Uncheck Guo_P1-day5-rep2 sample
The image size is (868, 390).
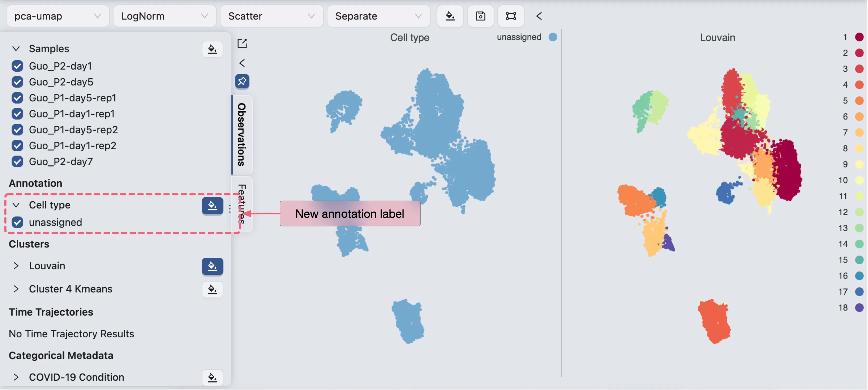pos(17,129)
